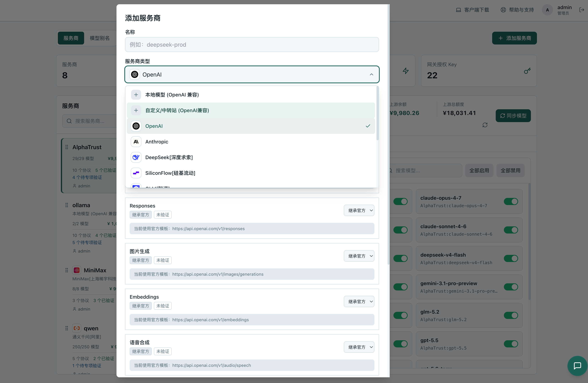The width and height of the screenshot is (588, 383).
Task: Toggle the gpt-5.5 model switch
Action: (x=511, y=344)
